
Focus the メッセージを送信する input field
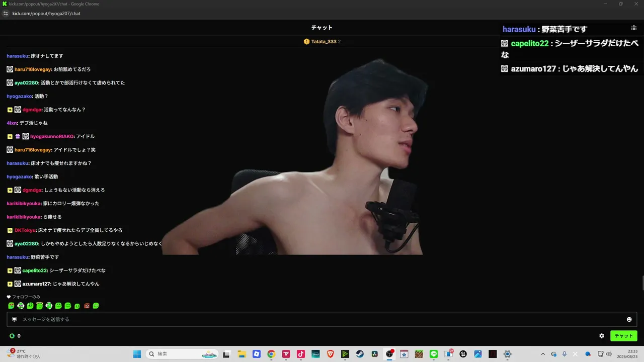[322, 319]
